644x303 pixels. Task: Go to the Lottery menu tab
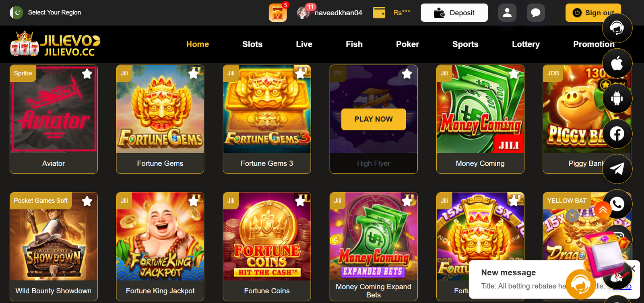526,44
